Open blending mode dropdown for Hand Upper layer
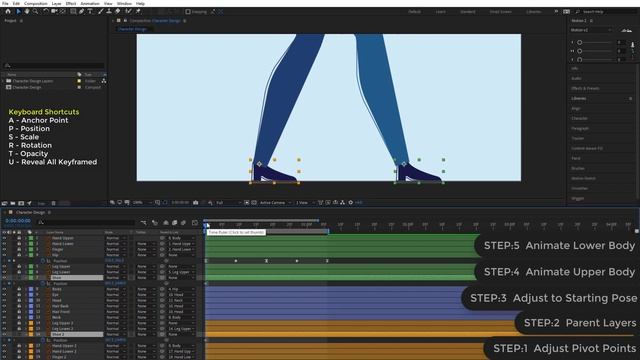The image size is (640, 360). [x=116, y=238]
